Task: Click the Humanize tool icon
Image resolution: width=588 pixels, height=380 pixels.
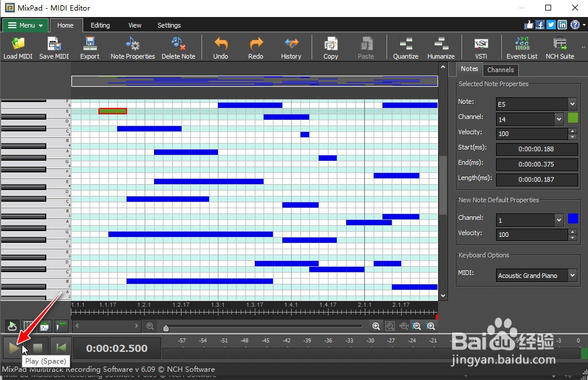Action: 441,48
